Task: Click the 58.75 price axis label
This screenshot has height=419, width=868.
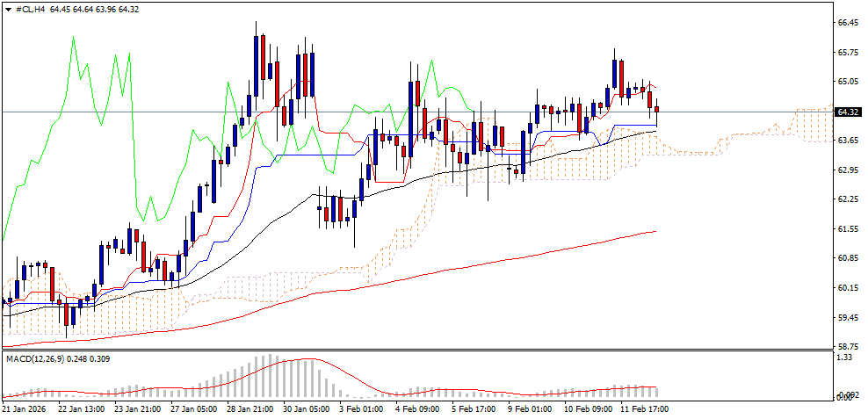Action: point(849,346)
